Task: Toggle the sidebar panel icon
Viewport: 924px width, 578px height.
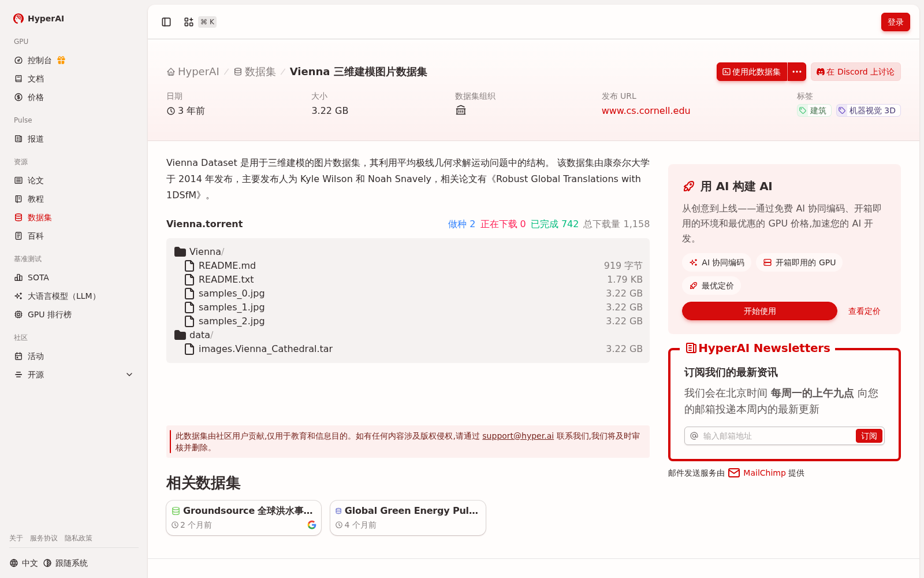Action: click(166, 22)
